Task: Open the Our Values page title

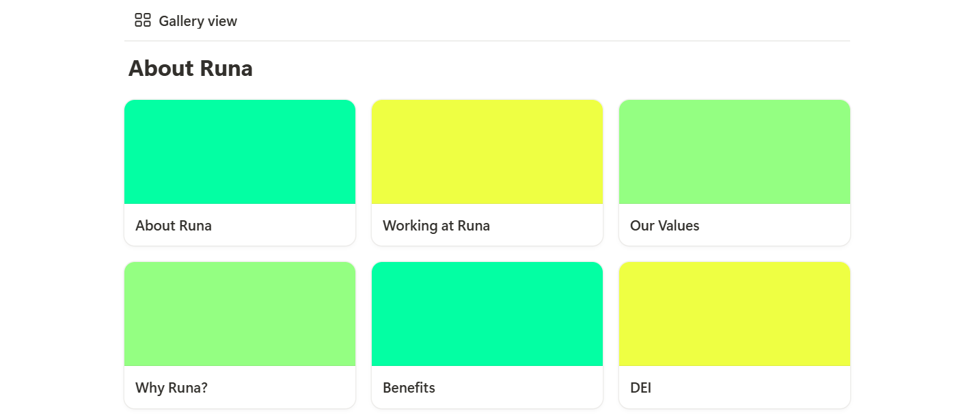Action: click(664, 226)
